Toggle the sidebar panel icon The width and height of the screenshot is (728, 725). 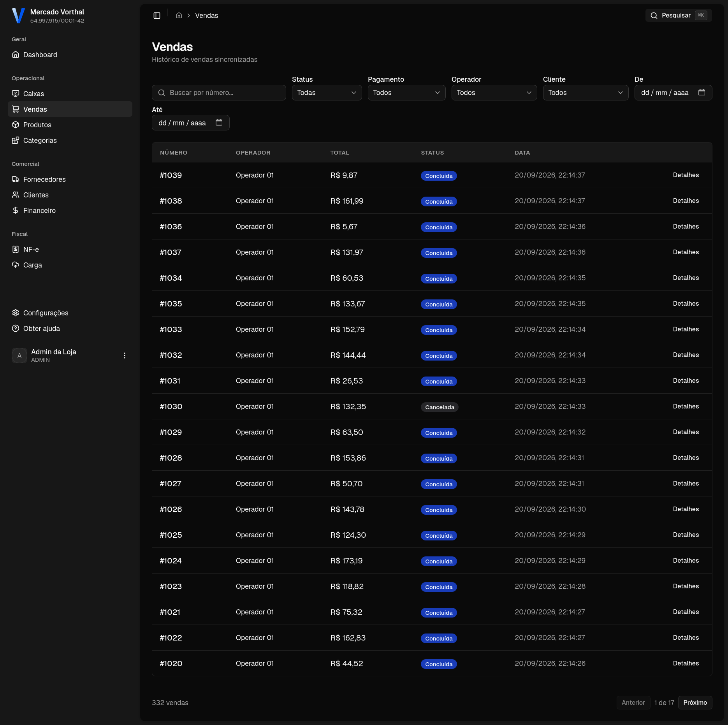coord(157,16)
